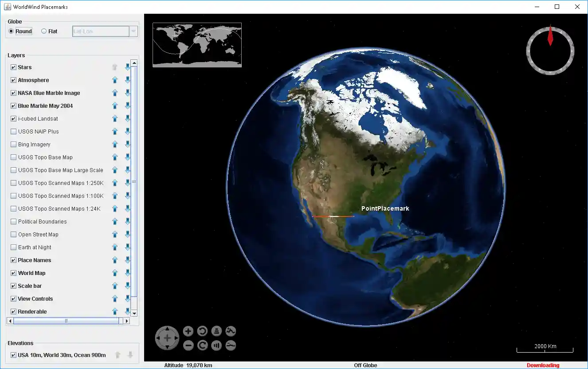This screenshot has width=588, height=369.
Task: Move the Atmosphere layer up
Action: pos(115,80)
